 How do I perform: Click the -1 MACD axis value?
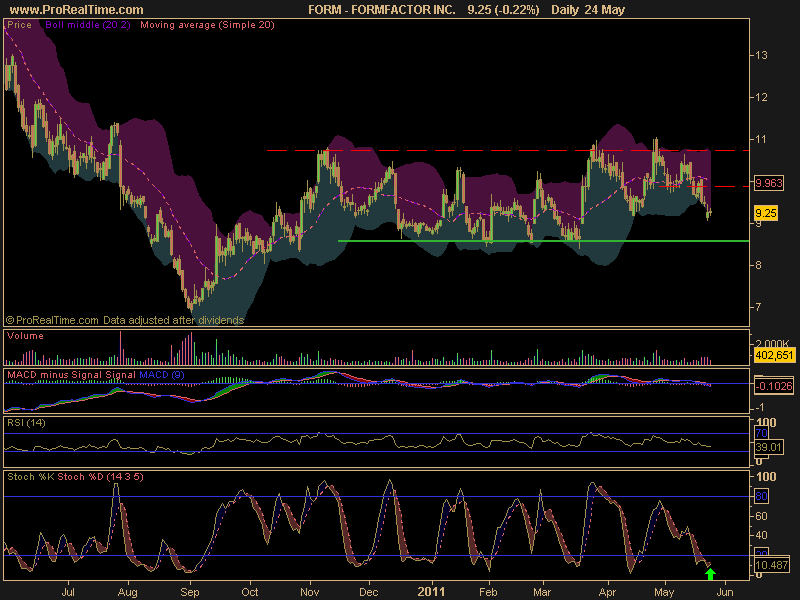[759, 407]
